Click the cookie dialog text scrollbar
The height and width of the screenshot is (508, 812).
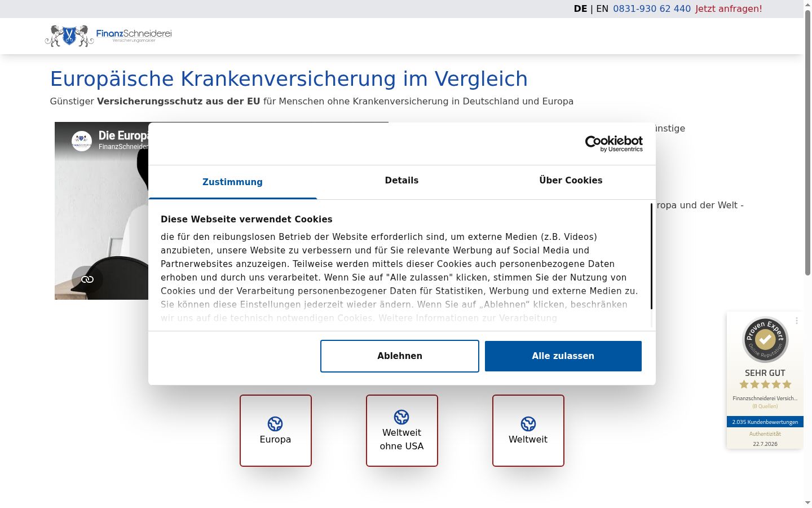(651, 256)
